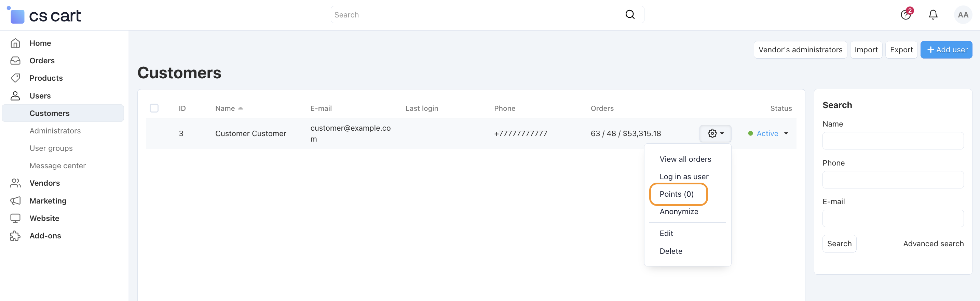Screen dimensions: 980x301
Task: Open the Advanced search link
Action: point(933,244)
